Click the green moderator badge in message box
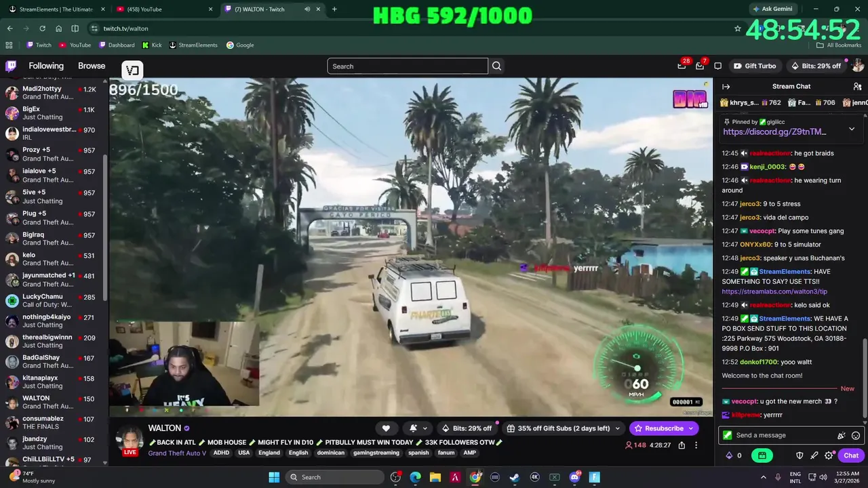Viewport: 868px width, 488px height. pyautogui.click(x=728, y=435)
